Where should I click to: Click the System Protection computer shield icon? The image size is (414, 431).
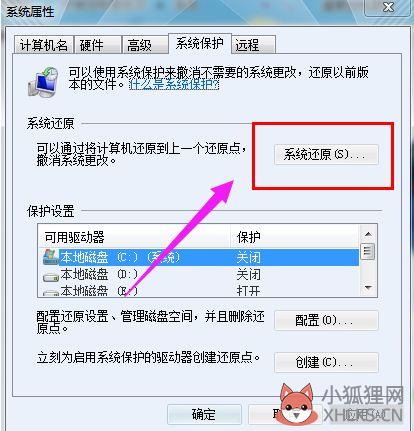43,82
